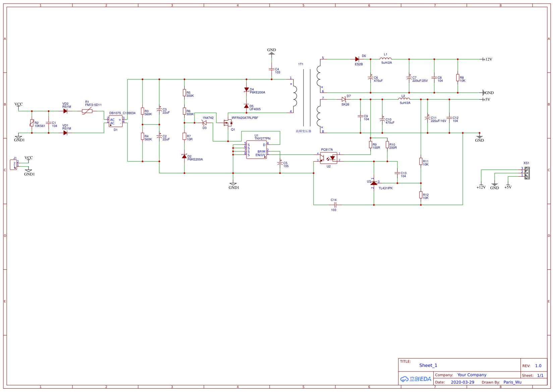Screen dimensions: 554x392
Task: Select the 'Your Company' text
Action: 472,375
